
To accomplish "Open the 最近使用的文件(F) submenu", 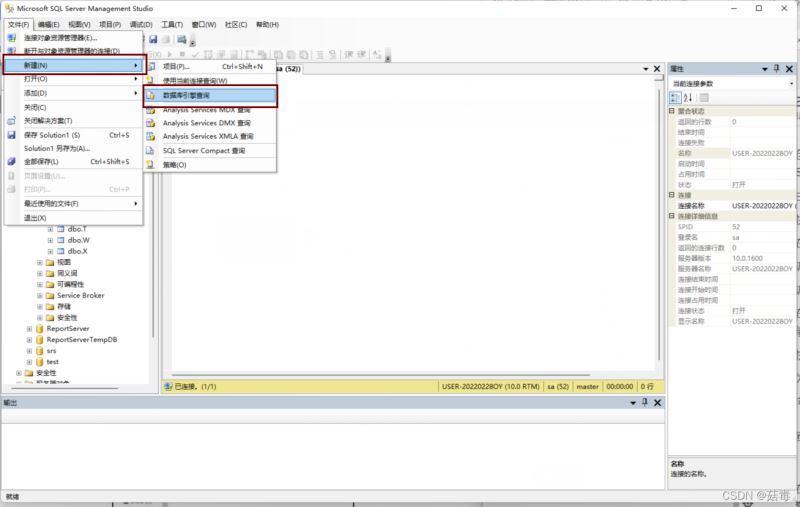I will click(73, 204).
